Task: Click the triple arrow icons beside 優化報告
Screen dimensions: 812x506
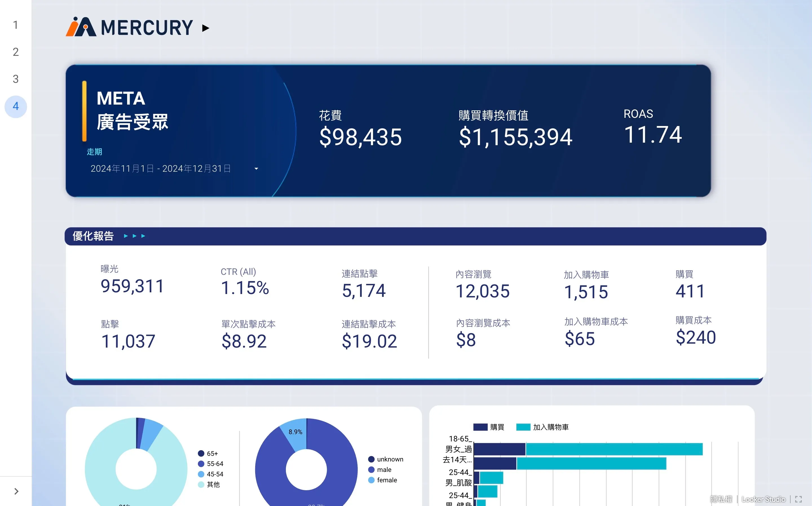Action: click(x=134, y=236)
